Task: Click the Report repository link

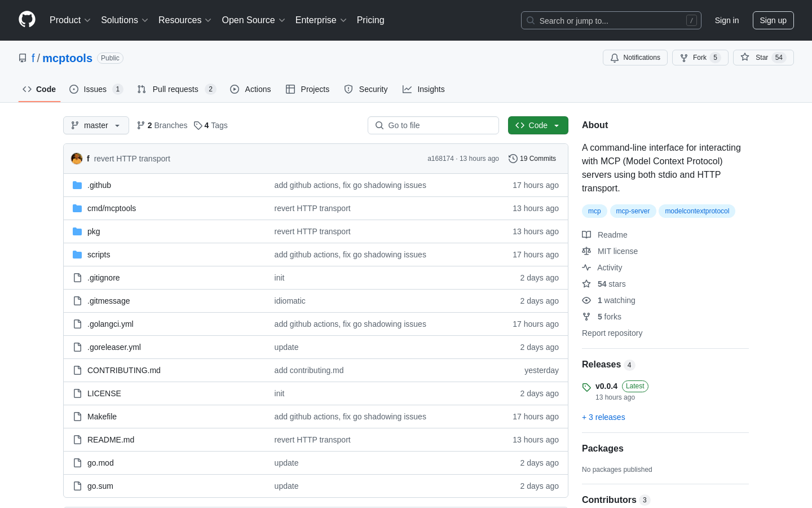Action: (612, 333)
